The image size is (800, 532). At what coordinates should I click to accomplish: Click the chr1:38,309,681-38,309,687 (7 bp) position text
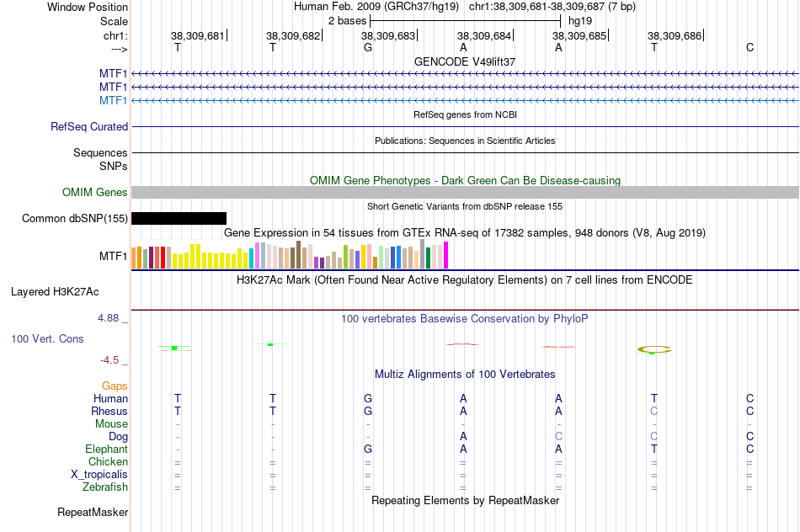pyautogui.click(x=552, y=7)
